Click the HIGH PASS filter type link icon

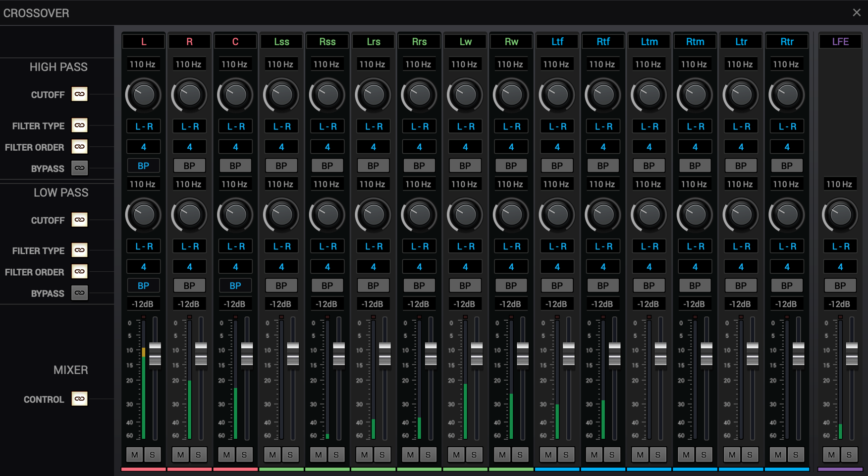79,125
